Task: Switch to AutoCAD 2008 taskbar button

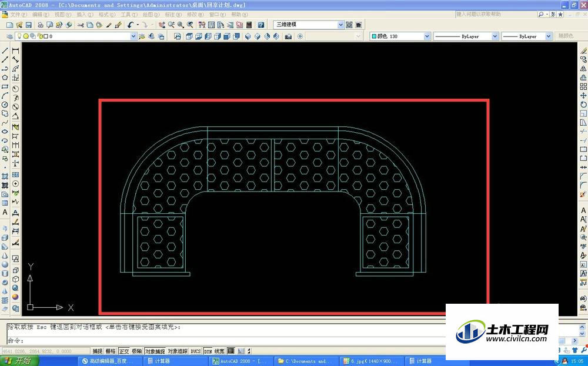Action: tap(241, 361)
